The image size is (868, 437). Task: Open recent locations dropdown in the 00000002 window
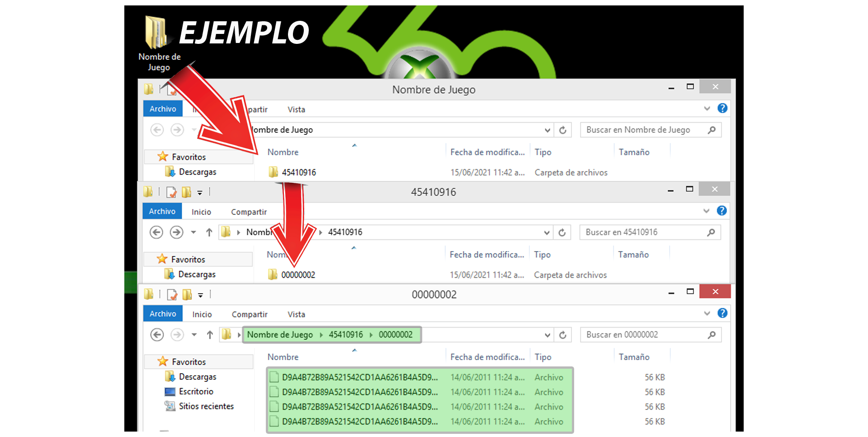click(x=194, y=335)
